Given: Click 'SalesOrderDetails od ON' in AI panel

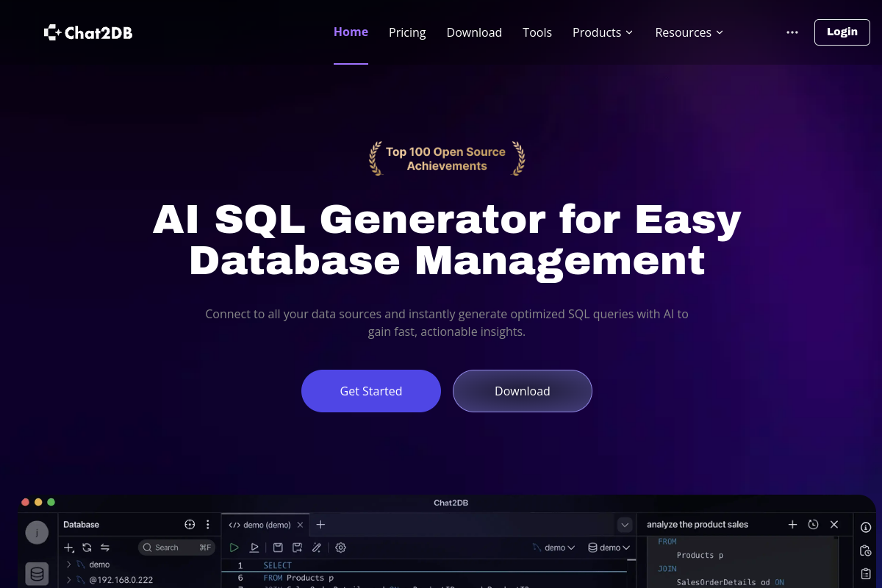Looking at the screenshot, I should pyautogui.click(x=731, y=582).
